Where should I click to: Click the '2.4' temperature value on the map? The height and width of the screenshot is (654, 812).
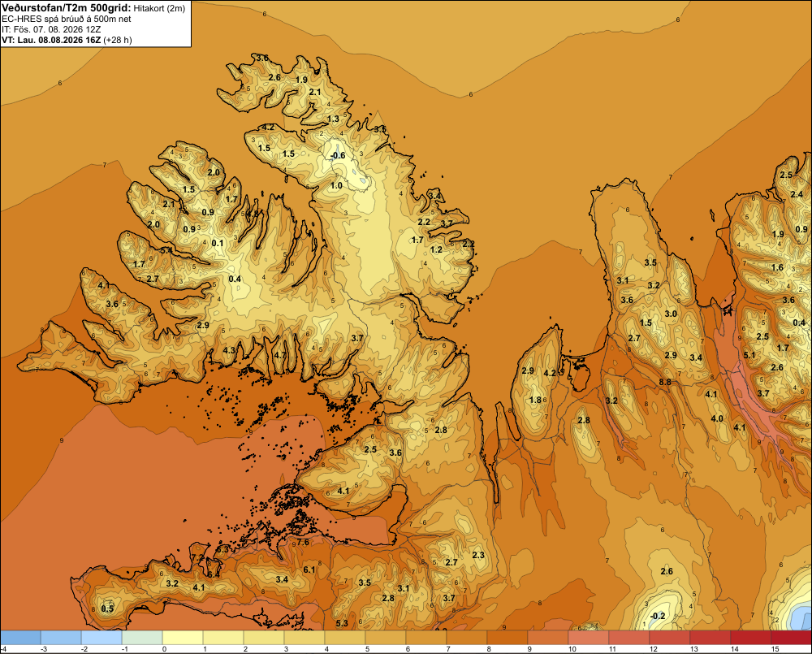(797, 195)
